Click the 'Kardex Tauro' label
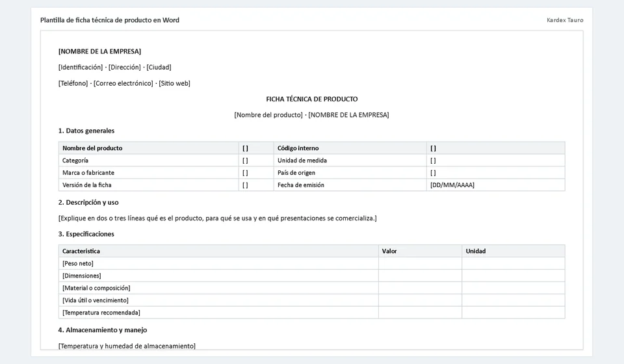The width and height of the screenshot is (624, 364). tap(565, 20)
